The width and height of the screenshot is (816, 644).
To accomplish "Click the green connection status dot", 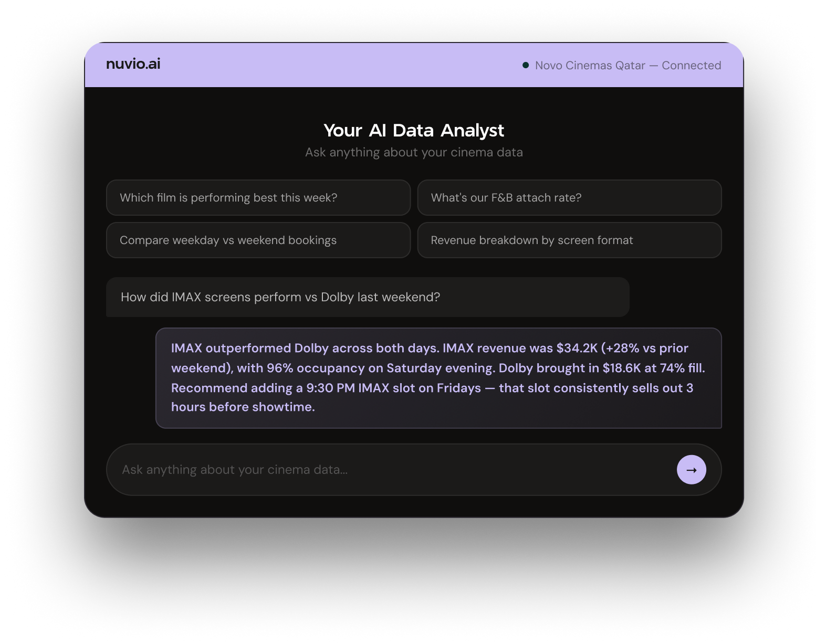I will [526, 65].
